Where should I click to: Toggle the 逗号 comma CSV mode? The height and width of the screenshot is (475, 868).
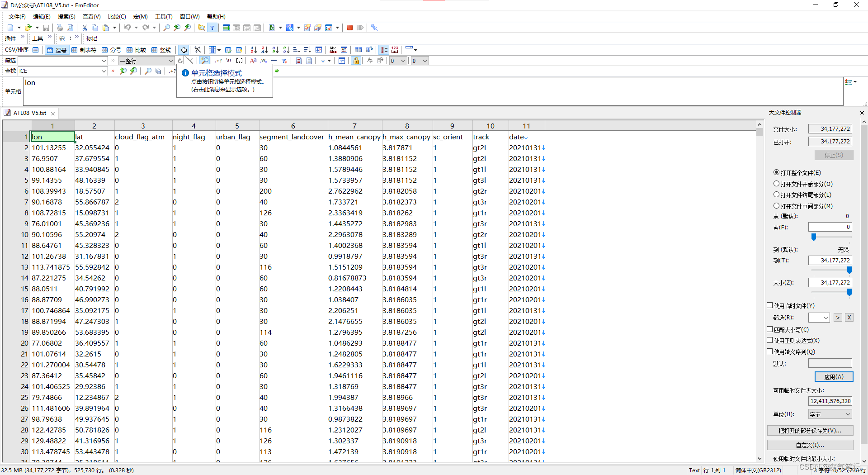coord(57,50)
